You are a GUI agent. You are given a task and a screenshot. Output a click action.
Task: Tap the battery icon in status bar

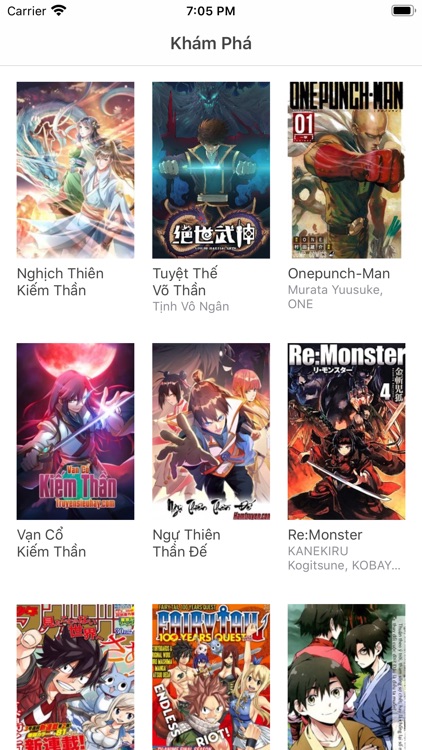pos(403,11)
